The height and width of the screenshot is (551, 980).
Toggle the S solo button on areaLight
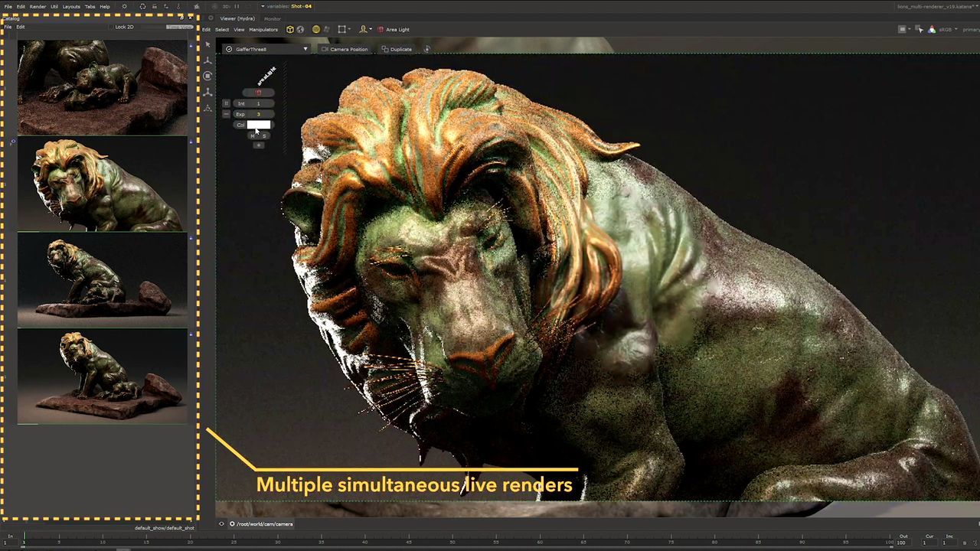[x=264, y=135]
